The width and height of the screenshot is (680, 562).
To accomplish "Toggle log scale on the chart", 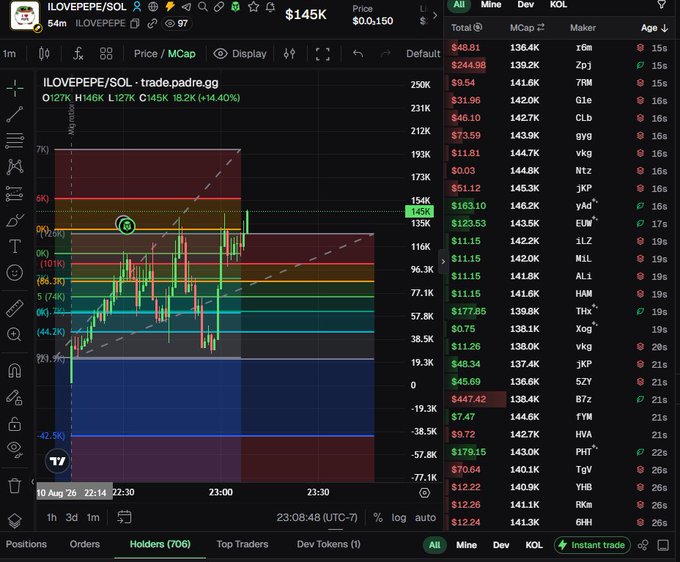I will pos(399,517).
